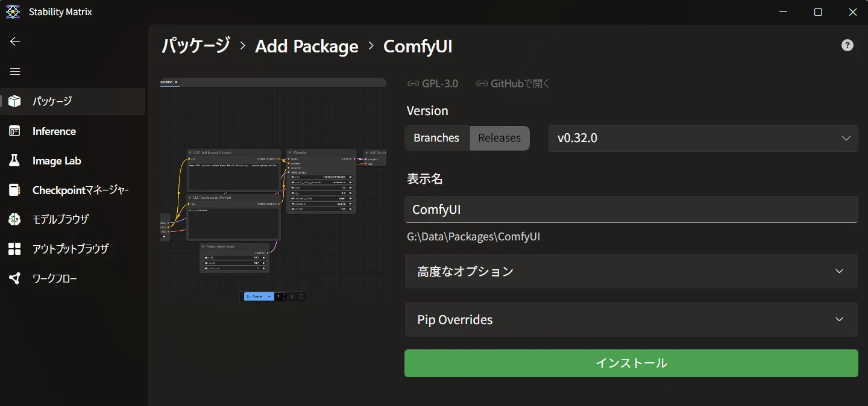Screen dimensions: 868x406
Task: Open the v0.32.0 version dropdown
Action: (703, 138)
